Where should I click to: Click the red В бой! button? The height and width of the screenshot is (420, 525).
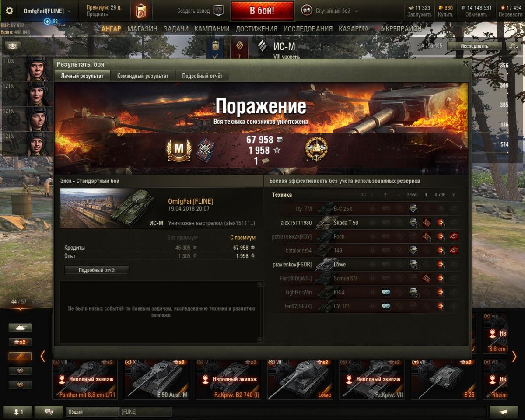coord(262,11)
